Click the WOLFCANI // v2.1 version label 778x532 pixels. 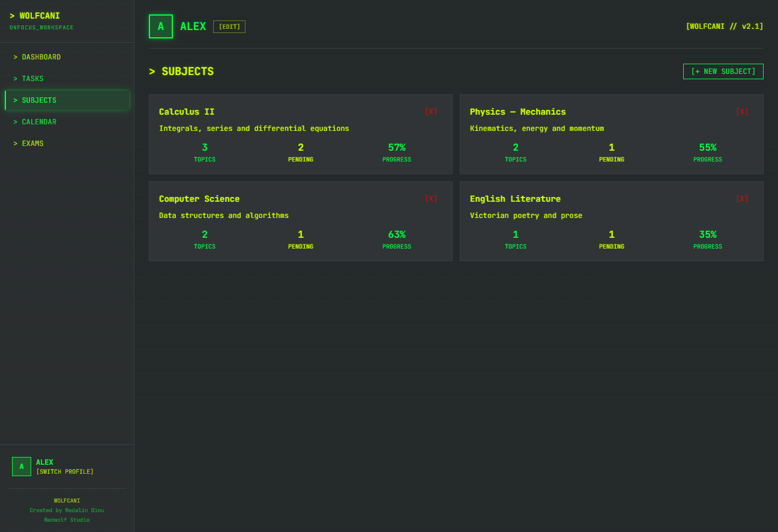(725, 26)
